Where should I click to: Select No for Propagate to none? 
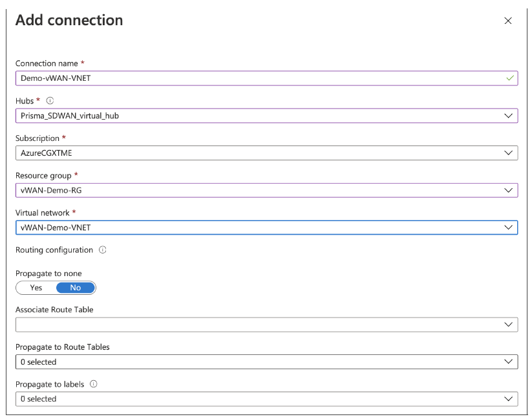pyautogui.click(x=76, y=288)
